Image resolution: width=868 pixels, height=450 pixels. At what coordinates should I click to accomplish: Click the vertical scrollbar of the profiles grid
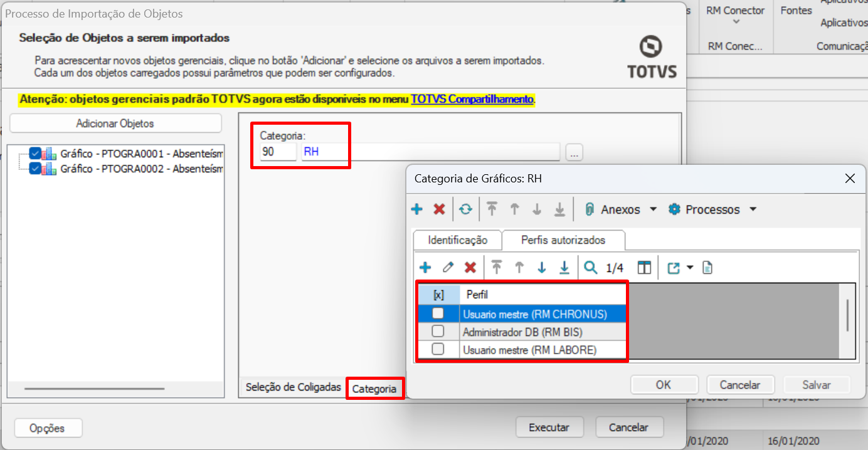coord(847,315)
